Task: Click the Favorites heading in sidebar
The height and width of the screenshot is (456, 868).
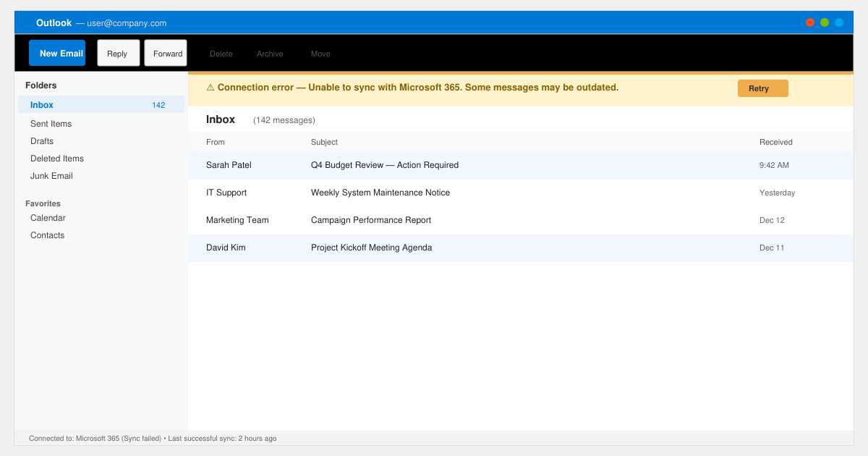Action: click(43, 203)
